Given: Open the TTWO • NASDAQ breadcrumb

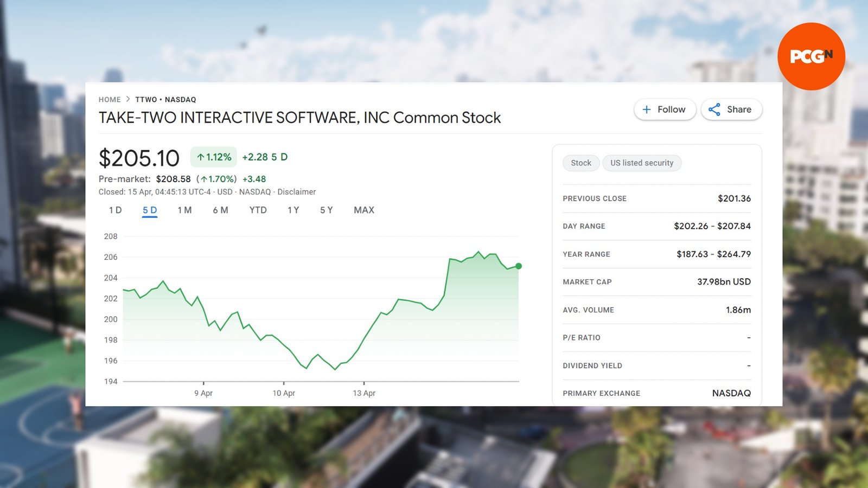Looking at the screenshot, I should click(x=165, y=100).
